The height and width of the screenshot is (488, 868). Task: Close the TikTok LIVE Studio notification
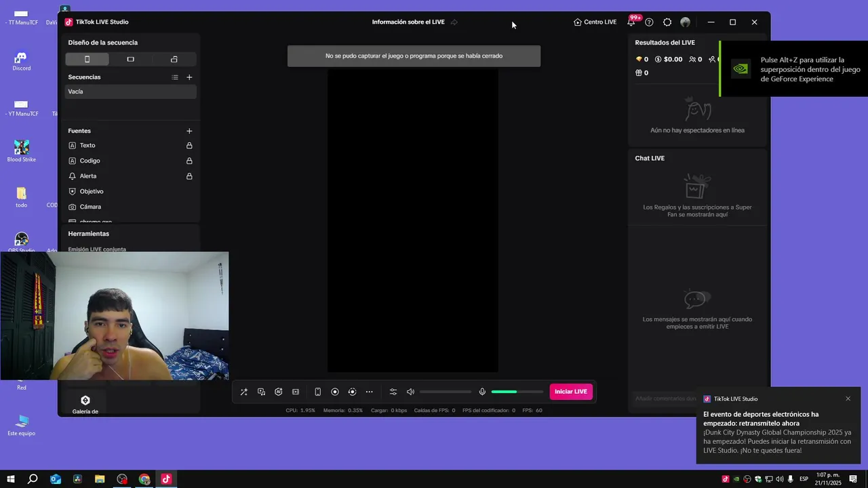click(848, 399)
